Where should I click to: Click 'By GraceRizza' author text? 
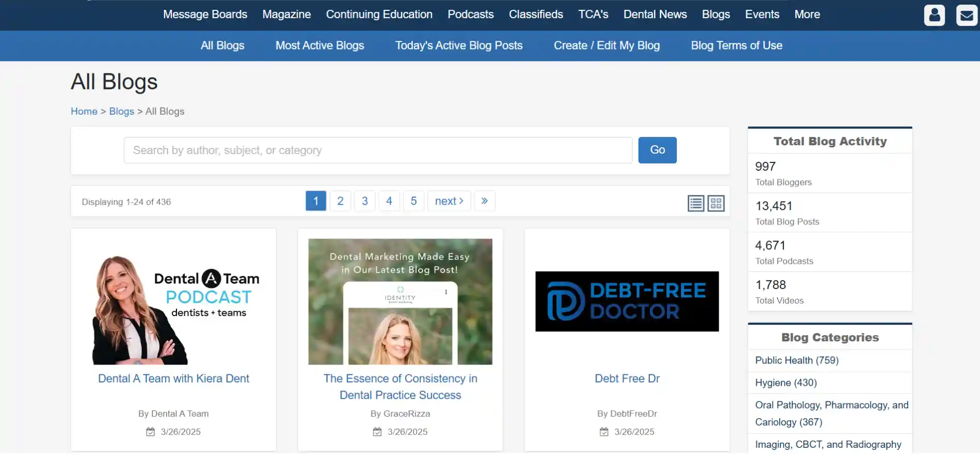(400, 414)
